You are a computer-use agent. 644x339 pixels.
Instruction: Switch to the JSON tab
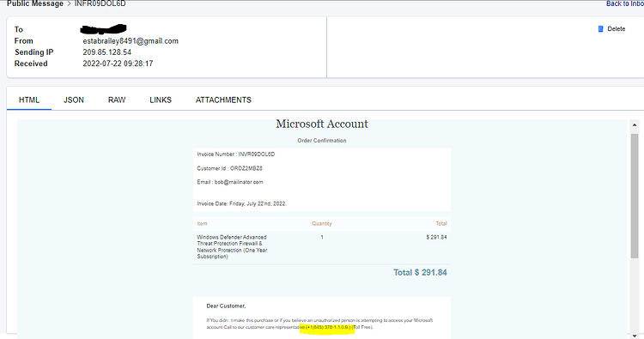click(74, 100)
